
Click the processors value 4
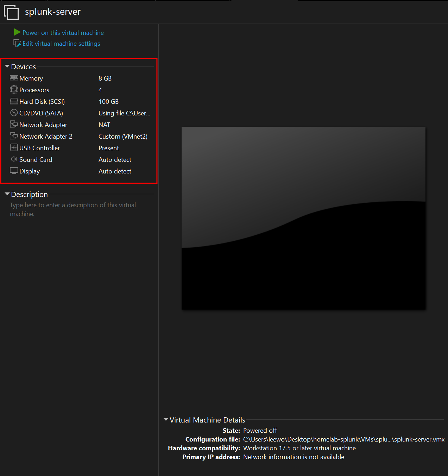coord(100,90)
